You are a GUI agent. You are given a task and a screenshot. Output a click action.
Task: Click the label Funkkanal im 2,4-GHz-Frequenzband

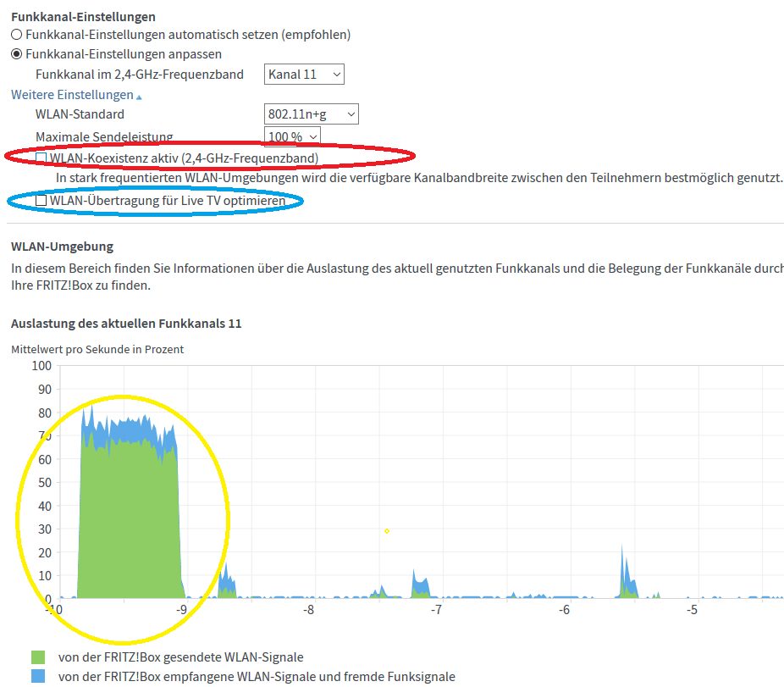click(x=140, y=75)
